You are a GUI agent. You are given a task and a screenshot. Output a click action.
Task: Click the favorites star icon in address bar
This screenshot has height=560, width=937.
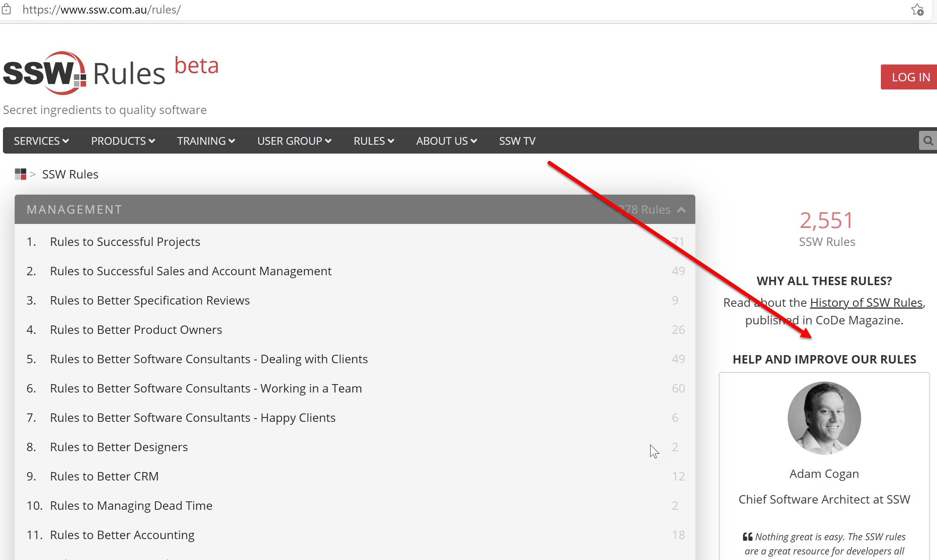point(917,10)
